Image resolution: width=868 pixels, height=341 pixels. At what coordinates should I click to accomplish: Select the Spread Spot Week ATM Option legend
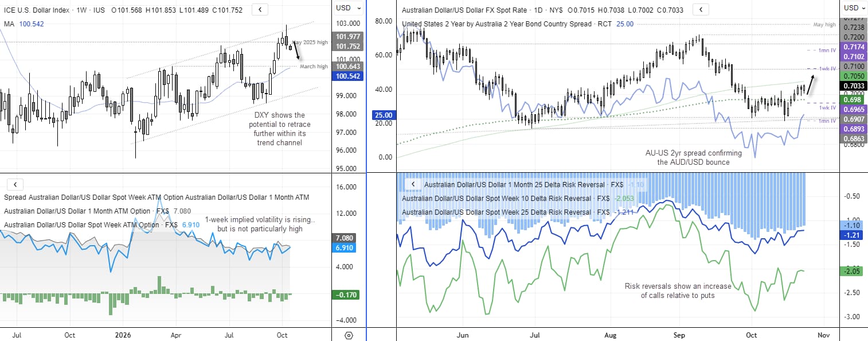coord(157,197)
